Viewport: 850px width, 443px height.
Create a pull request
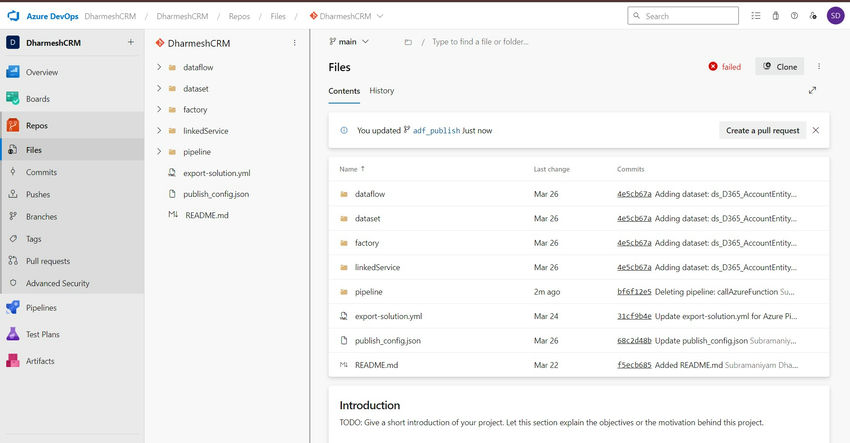[x=762, y=130]
